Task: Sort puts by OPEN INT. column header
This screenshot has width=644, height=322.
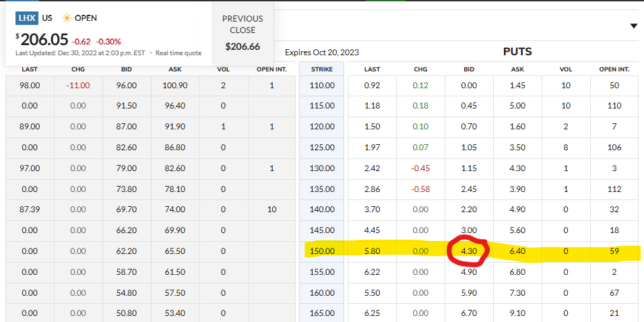Action: tap(614, 69)
